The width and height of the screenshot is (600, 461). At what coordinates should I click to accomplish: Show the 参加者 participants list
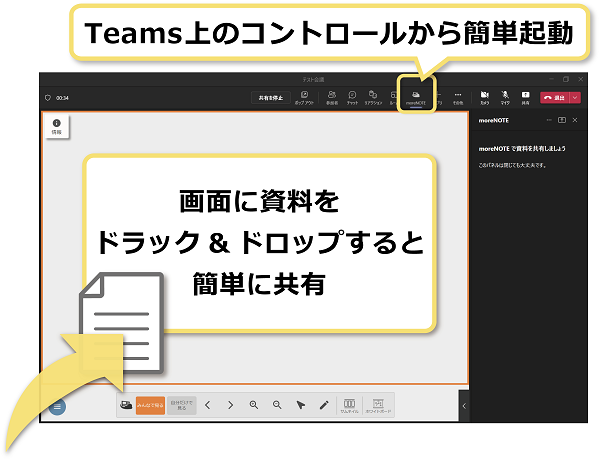332,98
